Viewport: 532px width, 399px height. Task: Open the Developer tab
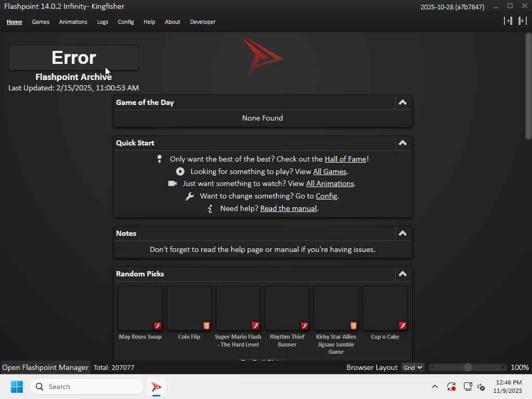(x=203, y=22)
